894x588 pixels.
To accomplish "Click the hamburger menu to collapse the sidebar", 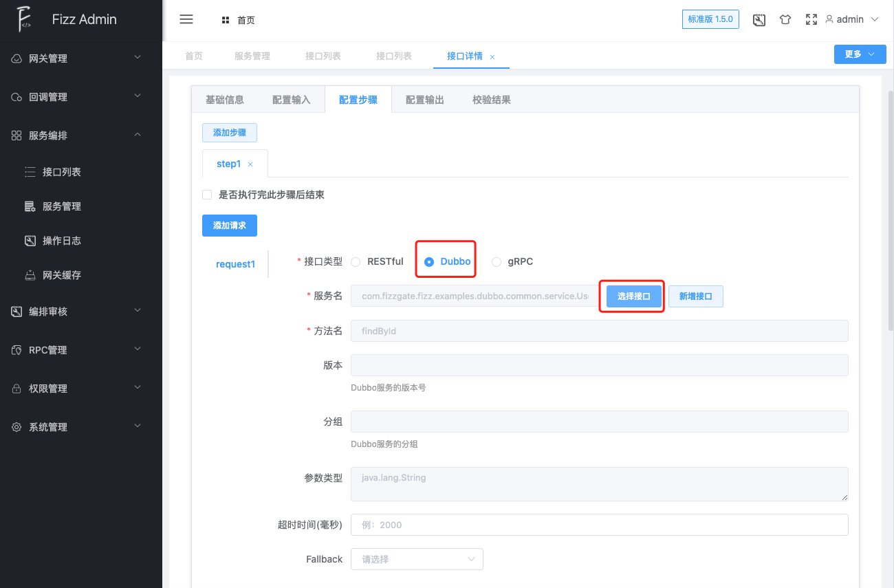I will pos(186,19).
